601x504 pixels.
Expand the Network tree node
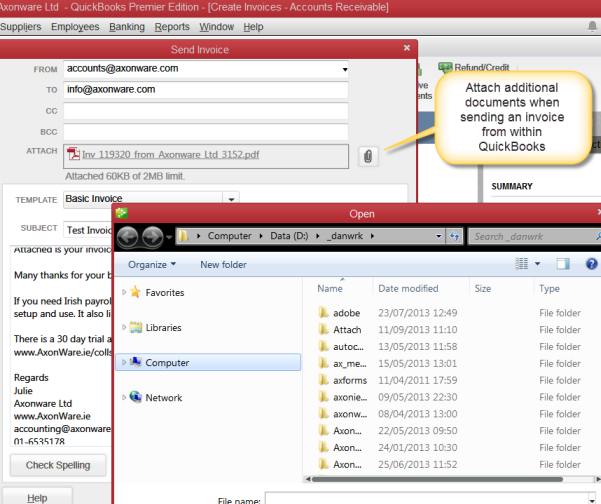click(124, 397)
